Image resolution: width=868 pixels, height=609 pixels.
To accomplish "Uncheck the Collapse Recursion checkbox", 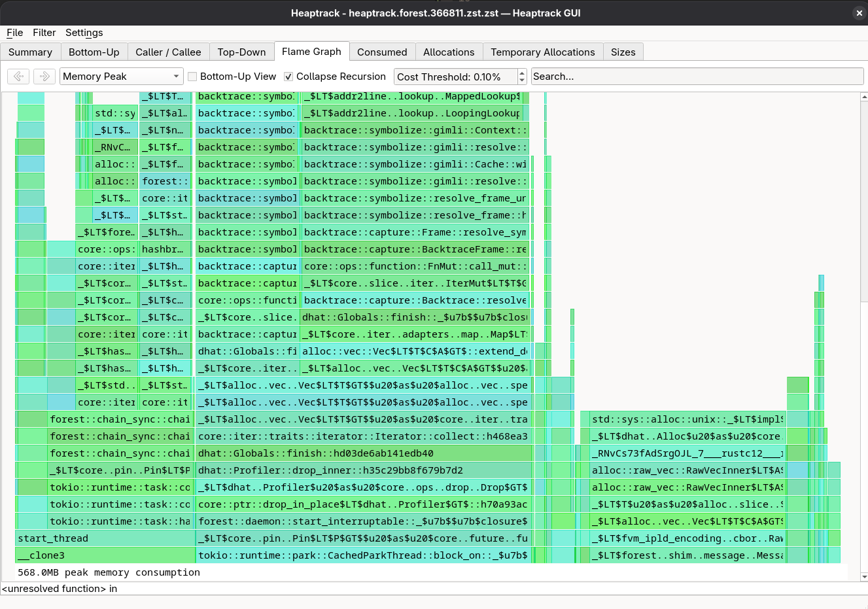I will click(x=288, y=77).
